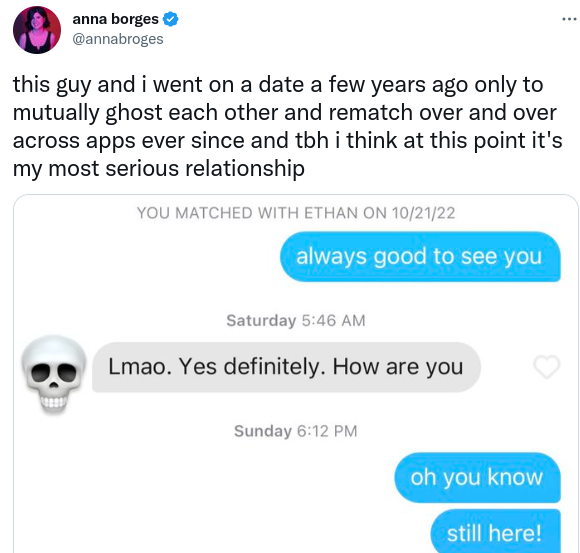Image resolution: width=580 pixels, height=553 pixels.
Task: Tap Ethan's skull emoji avatar
Action: tap(54, 374)
